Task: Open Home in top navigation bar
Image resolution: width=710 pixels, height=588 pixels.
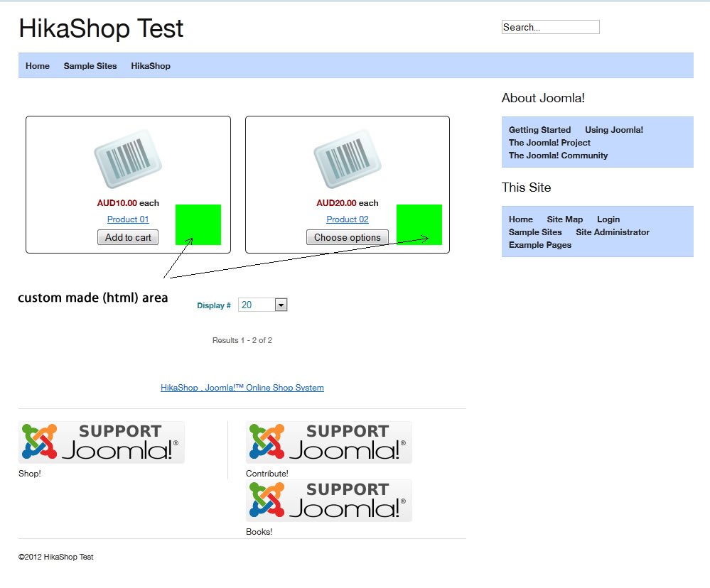Action: tap(38, 66)
